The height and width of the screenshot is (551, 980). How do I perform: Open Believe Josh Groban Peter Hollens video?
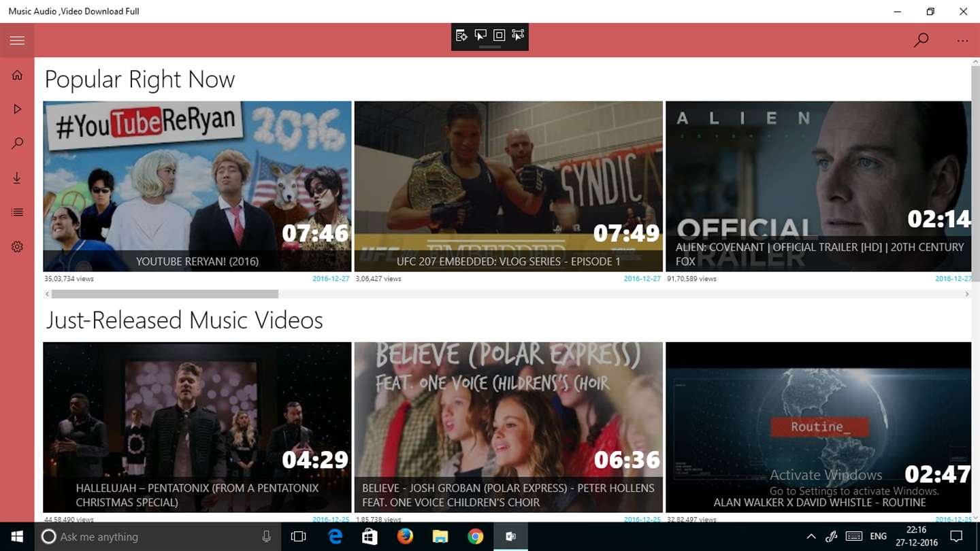[x=508, y=427]
